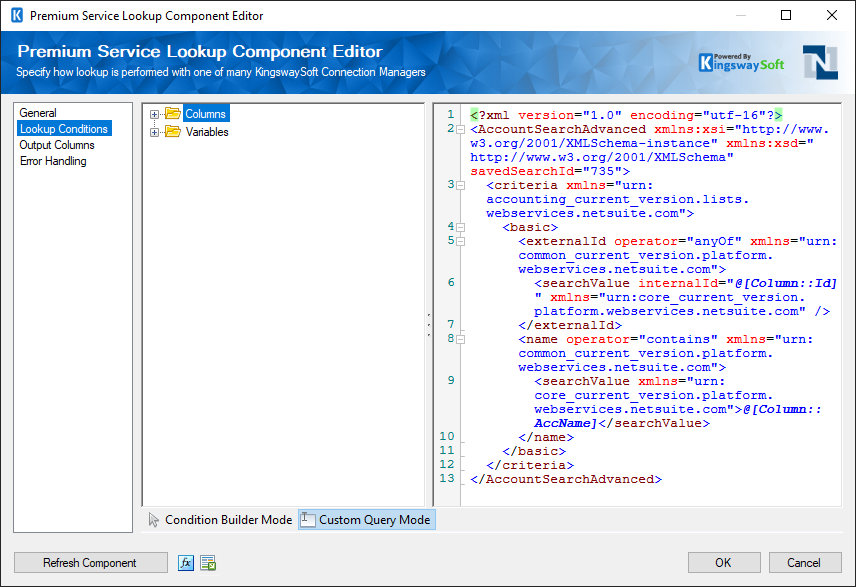This screenshot has height=587, width=856.
Task: Open the General page
Action: point(38,113)
